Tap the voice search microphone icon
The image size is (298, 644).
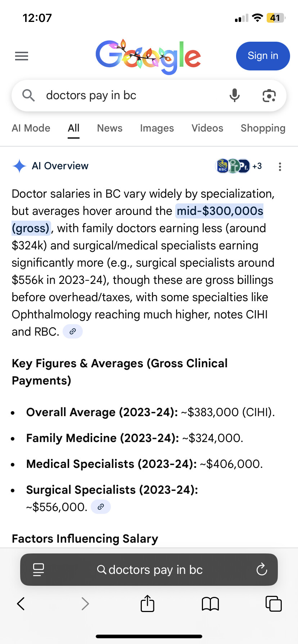tap(235, 96)
